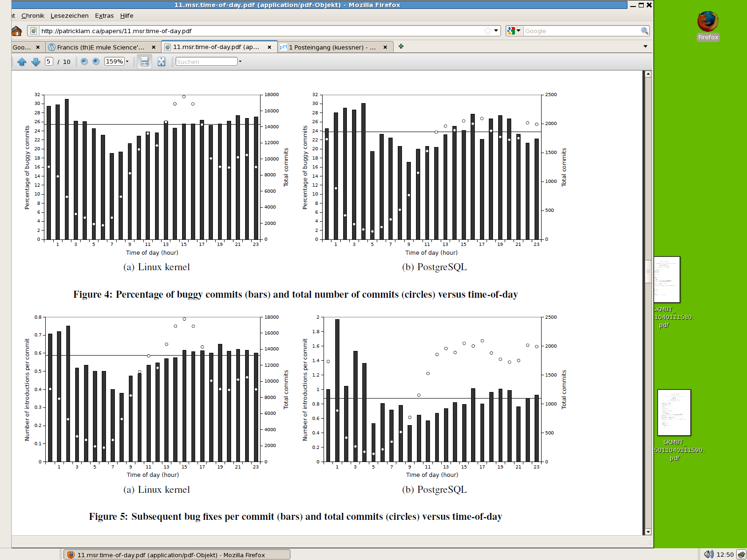747x560 pixels.
Task: Bookmark this page with the star
Action: pyautogui.click(x=488, y=31)
